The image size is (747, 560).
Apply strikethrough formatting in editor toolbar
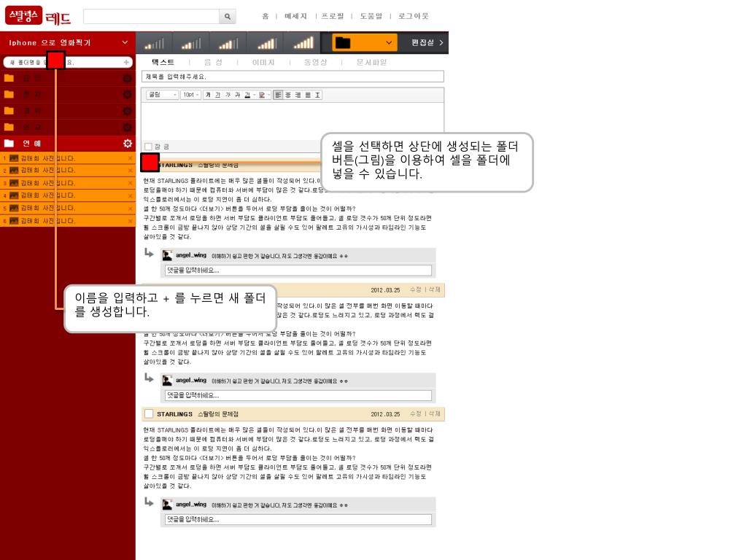point(238,95)
